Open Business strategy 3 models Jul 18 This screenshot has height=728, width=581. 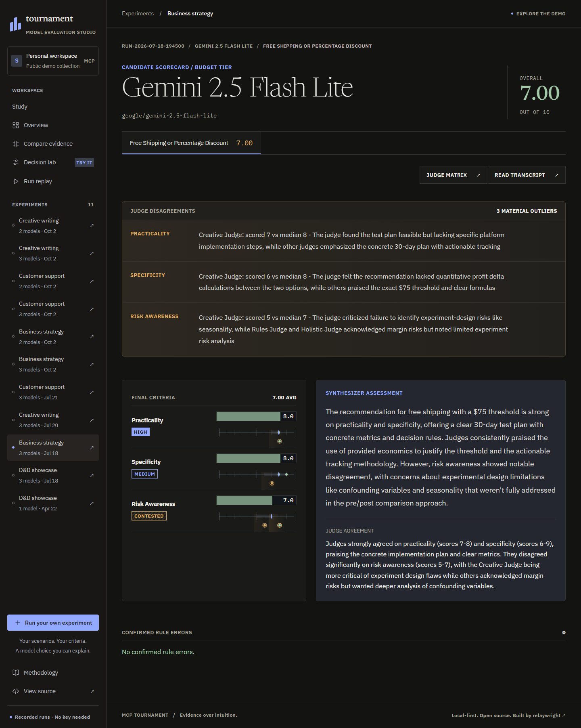click(x=53, y=447)
